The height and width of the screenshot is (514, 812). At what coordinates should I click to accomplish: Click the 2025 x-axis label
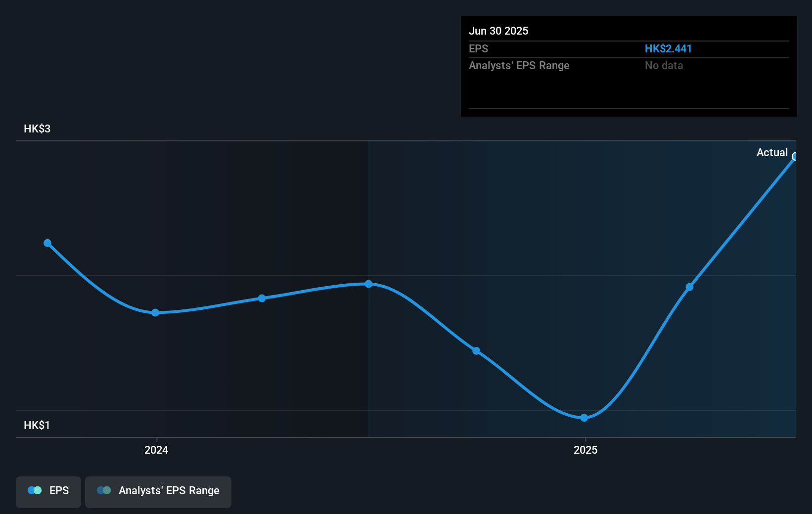586,450
